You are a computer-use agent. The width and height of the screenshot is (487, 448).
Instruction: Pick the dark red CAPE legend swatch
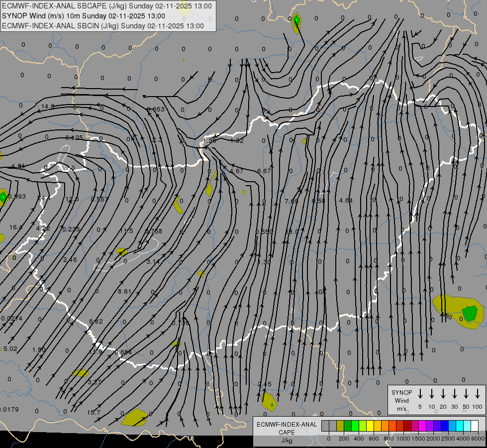tap(407, 426)
